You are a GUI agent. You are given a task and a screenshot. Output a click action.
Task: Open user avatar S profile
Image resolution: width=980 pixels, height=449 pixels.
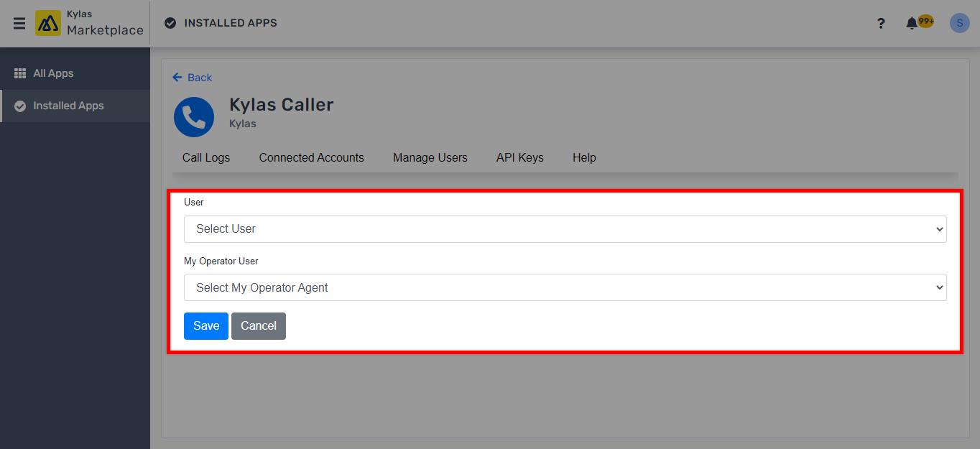point(959,23)
